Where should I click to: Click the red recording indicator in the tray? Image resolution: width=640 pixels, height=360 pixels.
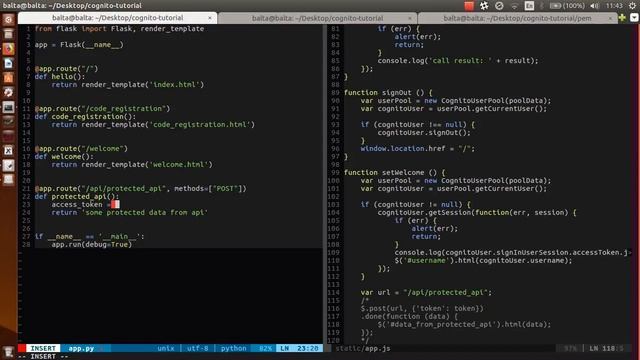(x=469, y=6)
